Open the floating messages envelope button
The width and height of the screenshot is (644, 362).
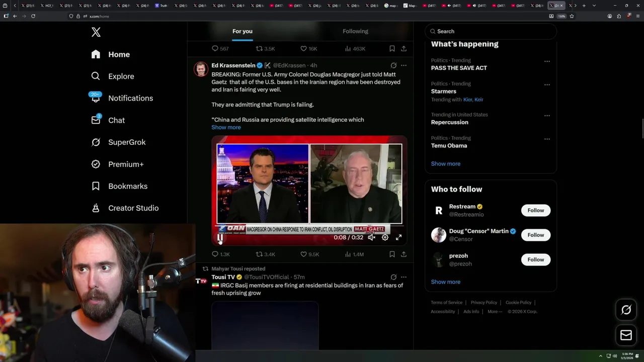tap(626, 335)
